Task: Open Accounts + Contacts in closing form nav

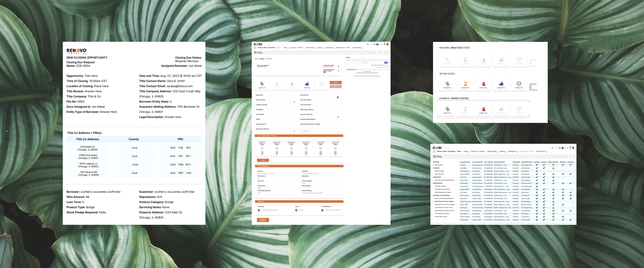Action: 297,48
